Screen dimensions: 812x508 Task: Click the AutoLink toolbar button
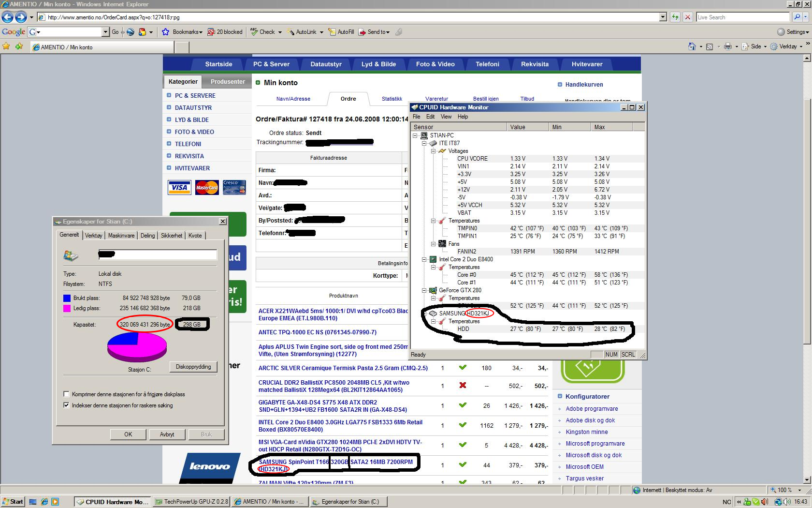point(302,32)
